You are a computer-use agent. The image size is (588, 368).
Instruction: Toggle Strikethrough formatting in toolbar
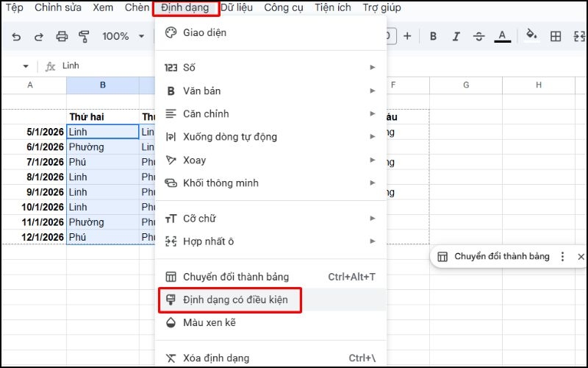click(479, 36)
